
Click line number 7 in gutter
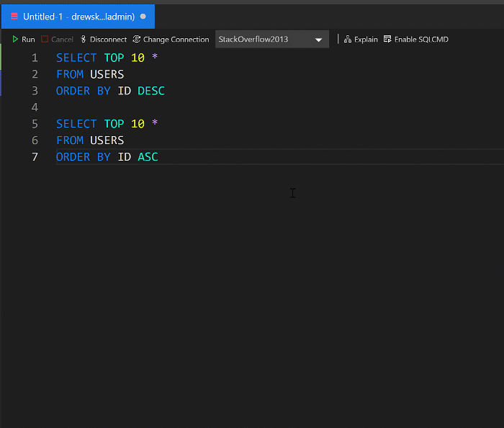point(35,157)
